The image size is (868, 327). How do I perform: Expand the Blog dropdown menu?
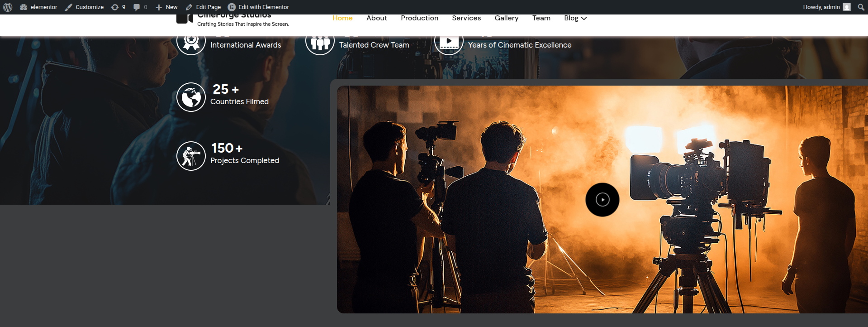pyautogui.click(x=575, y=18)
